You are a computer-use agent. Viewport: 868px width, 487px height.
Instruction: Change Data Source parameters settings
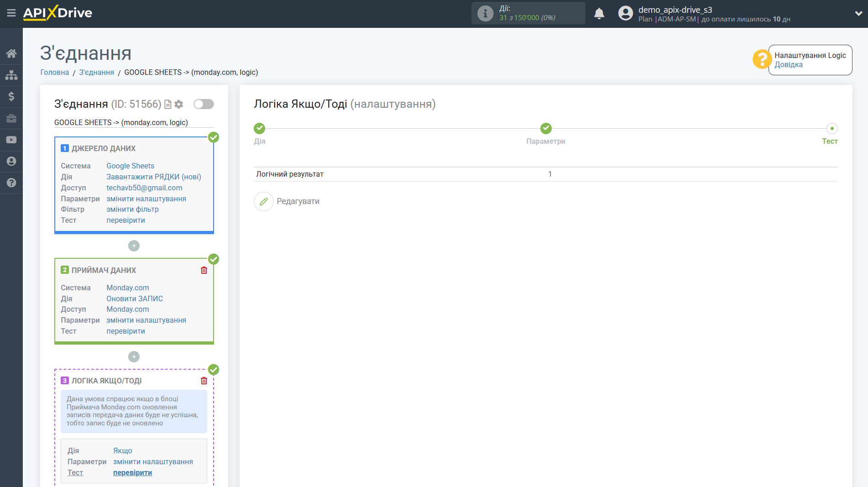(146, 199)
